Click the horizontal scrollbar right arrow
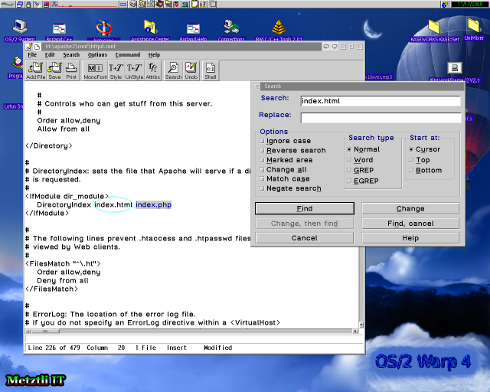Image resolution: width=490 pixels, height=392 pixels. 355,331
